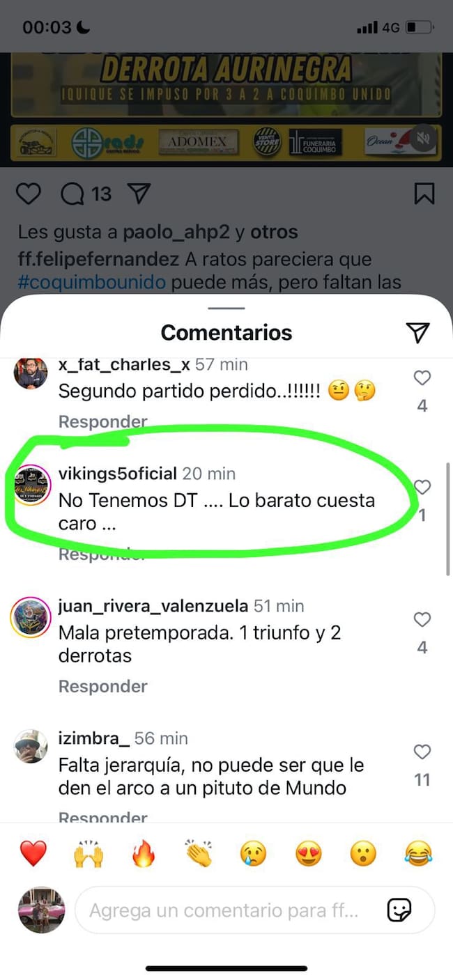Open izimbra_'s profile picture
The image size is (453, 980).
pyautogui.click(x=31, y=747)
